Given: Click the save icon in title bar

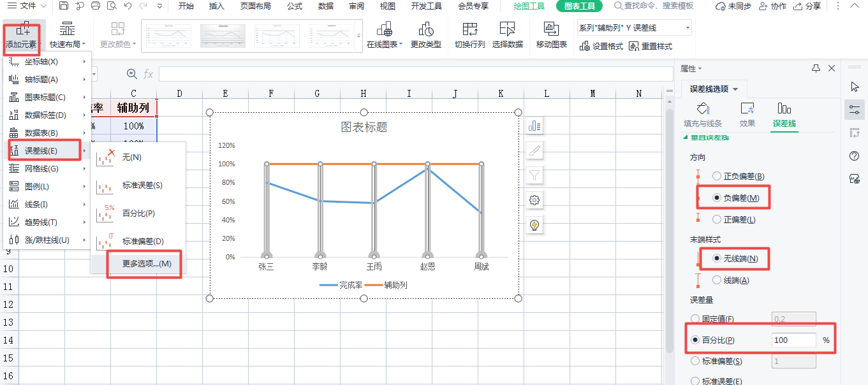Looking at the screenshot, I should tap(63, 6).
